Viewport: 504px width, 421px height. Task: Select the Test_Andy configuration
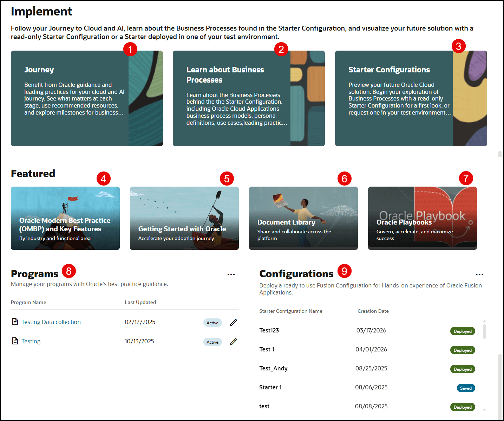click(x=367, y=368)
